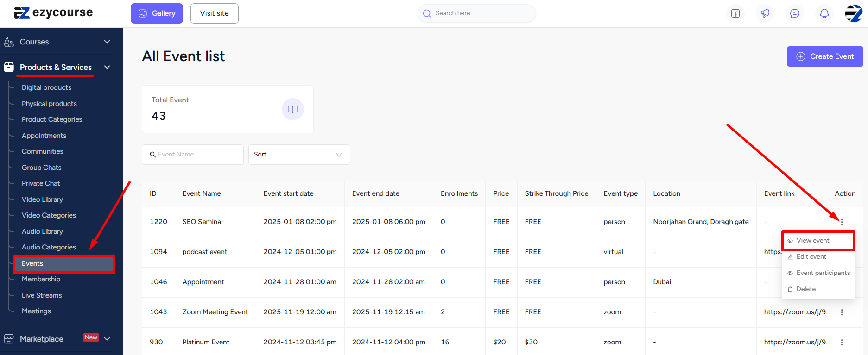Open Appointments in sidebar

pos(44,136)
